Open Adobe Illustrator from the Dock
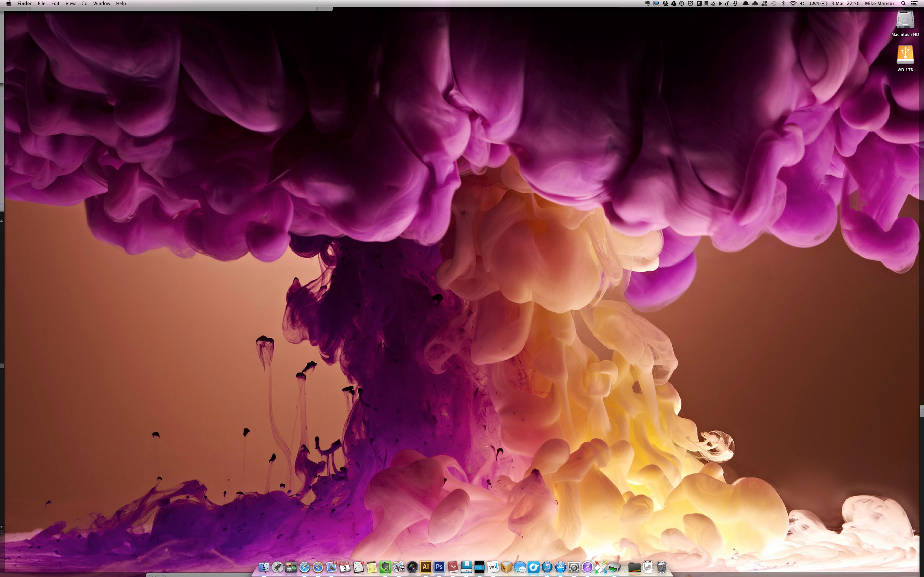Screen dimensions: 924x577 click(425, 567)
